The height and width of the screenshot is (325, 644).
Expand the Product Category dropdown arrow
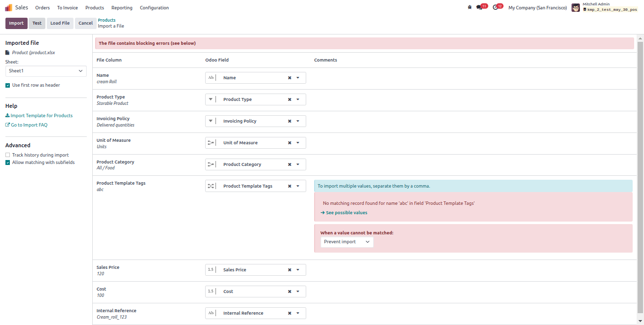point(298,164)
